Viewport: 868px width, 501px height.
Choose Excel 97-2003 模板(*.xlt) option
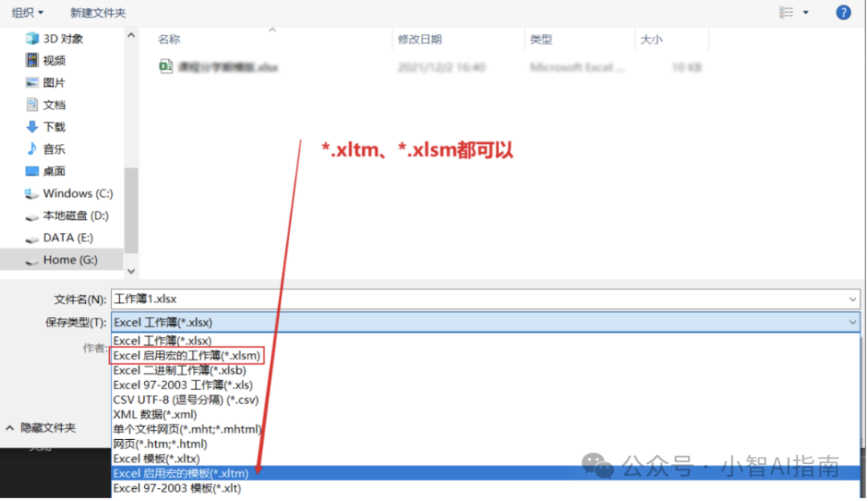click(x=485, y=488)
